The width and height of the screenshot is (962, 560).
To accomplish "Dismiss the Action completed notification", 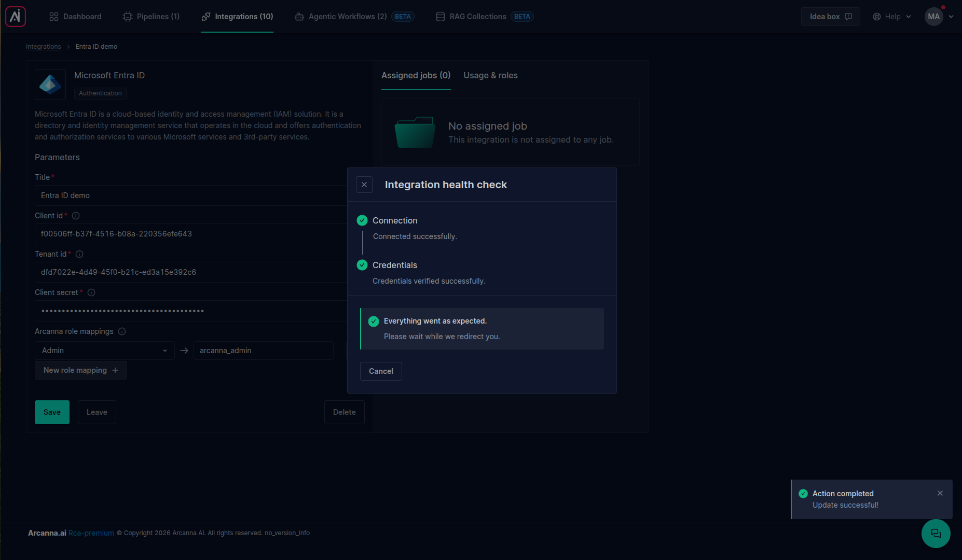I will click(940, 493).
